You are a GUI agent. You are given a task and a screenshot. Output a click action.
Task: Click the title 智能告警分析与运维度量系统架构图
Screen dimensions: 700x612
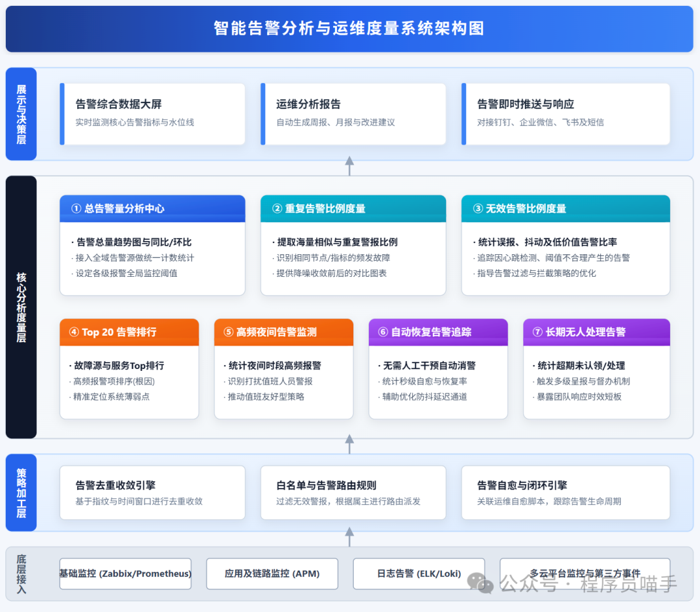coord(349,28)
